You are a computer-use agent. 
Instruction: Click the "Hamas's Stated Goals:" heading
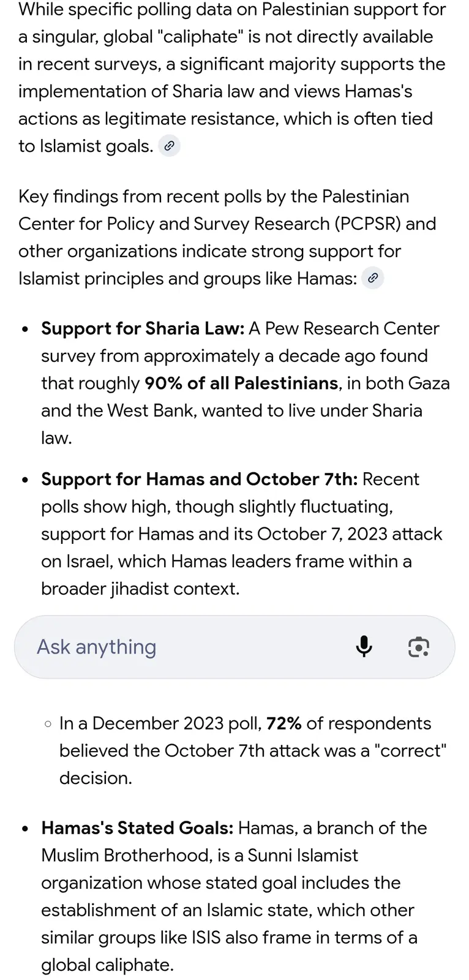point(137,828)
